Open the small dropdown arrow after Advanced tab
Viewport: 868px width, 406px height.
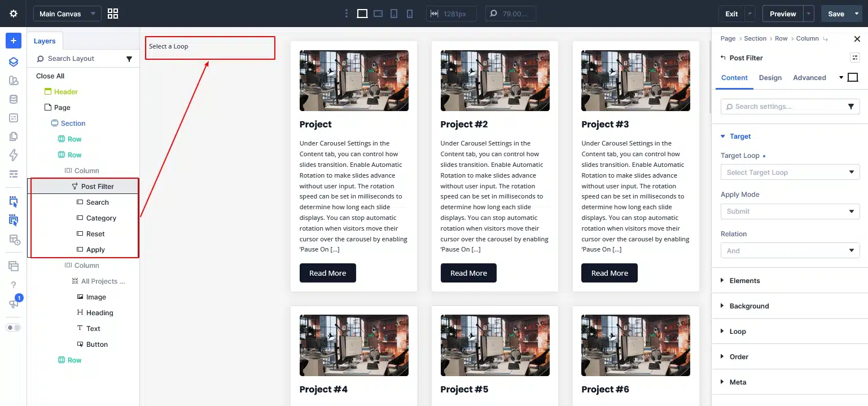841,77
